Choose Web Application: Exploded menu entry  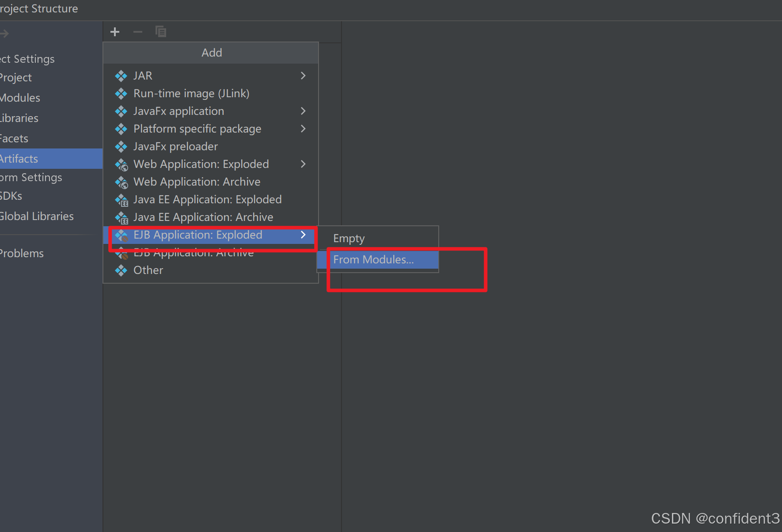click(x=211, y=164)
